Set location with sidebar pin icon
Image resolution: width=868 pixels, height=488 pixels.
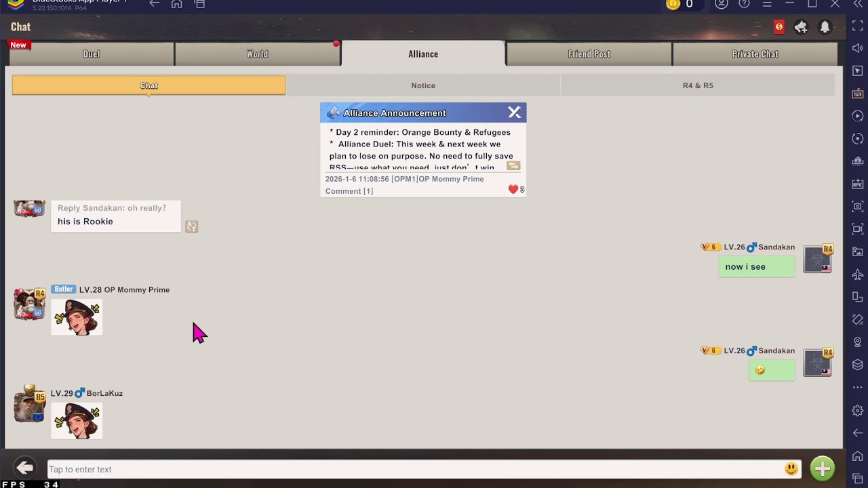click(x=857, y=342)
